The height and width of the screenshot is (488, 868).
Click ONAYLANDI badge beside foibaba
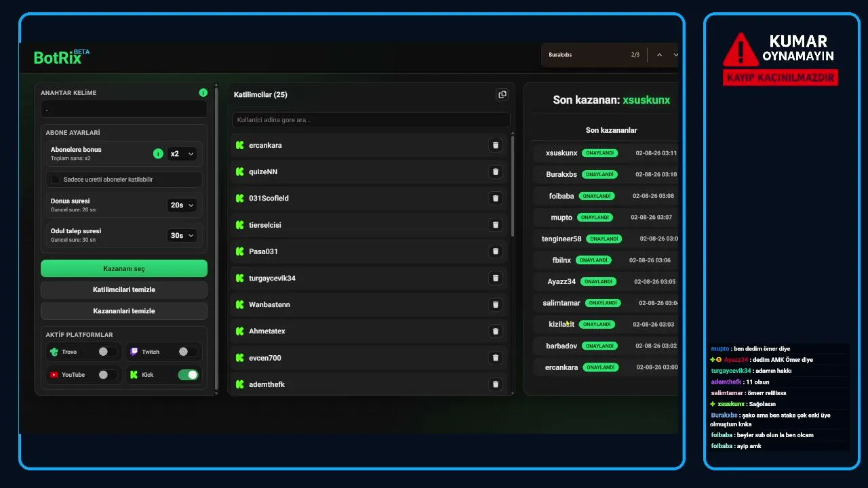596,196
